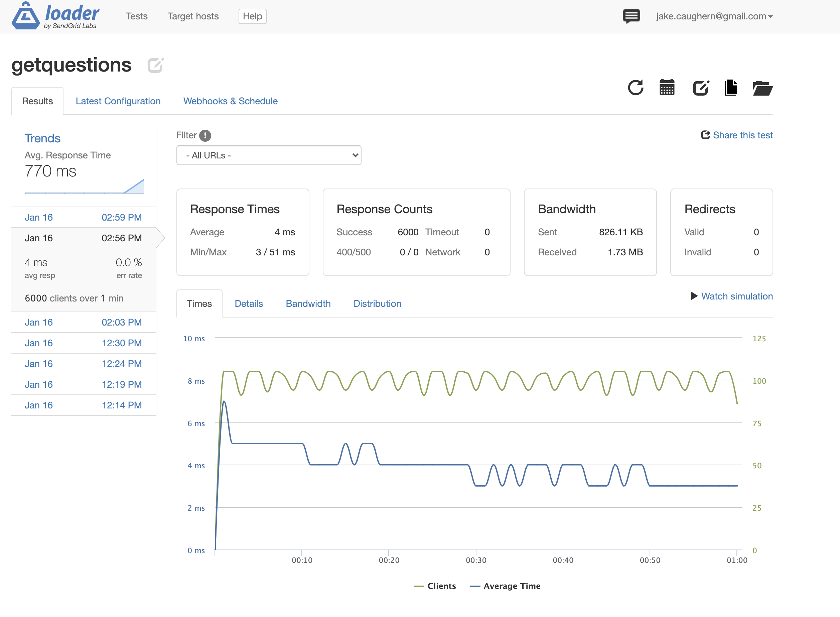Screen dimensions: 840x617
Task: Click the 3 / 51 ms Min/Max value
Action: tap(275, 252)
